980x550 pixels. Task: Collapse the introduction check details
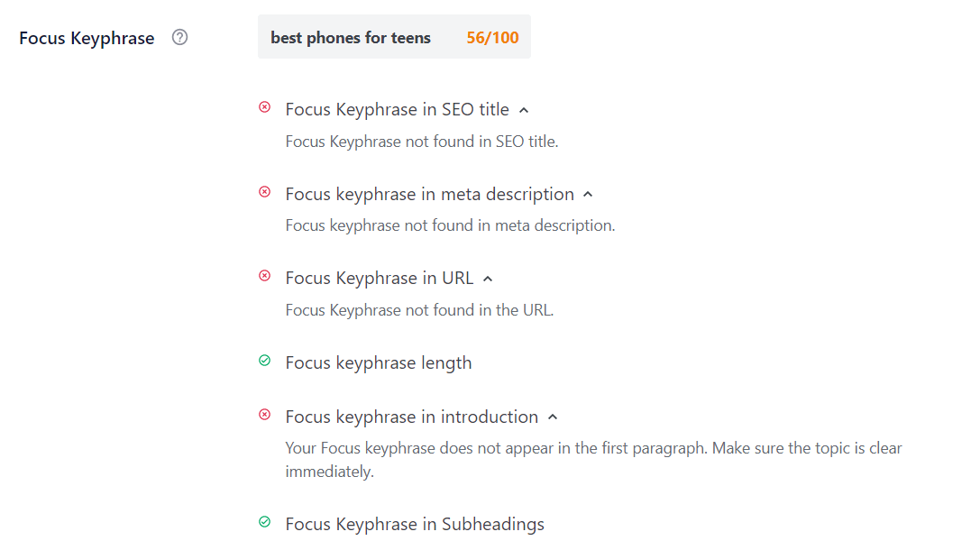point(553,416)
